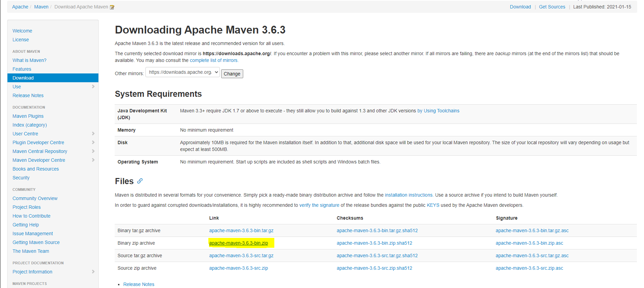
Task: Open Release Notes link below the files table
Action: 139,284
